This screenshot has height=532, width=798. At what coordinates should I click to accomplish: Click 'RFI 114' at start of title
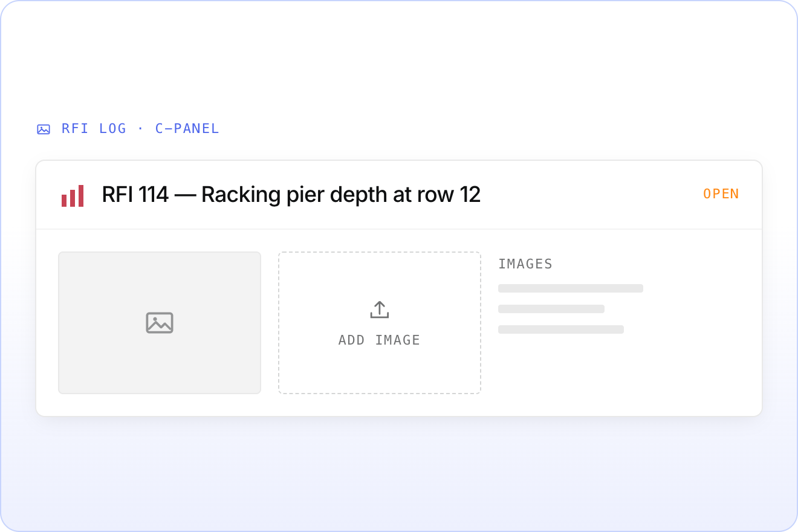click(135, 195)
